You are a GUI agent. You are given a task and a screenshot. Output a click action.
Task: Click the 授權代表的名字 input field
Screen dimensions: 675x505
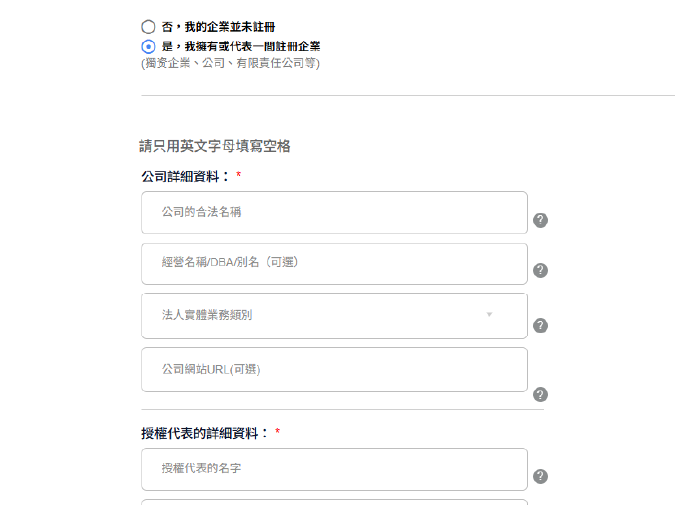[334, 469]
